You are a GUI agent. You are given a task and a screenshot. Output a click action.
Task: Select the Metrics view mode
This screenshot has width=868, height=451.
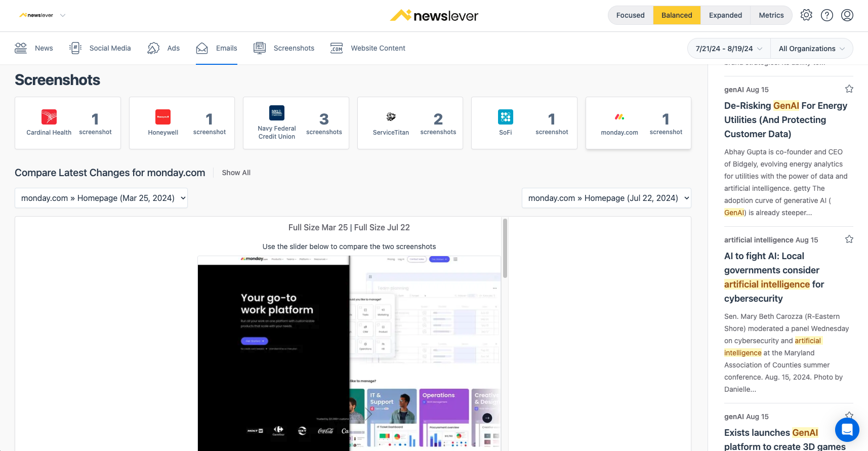point(771,15)
